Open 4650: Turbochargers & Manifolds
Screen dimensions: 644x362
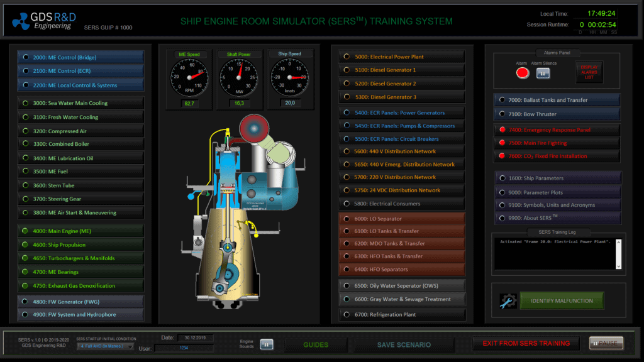point(80,258)
